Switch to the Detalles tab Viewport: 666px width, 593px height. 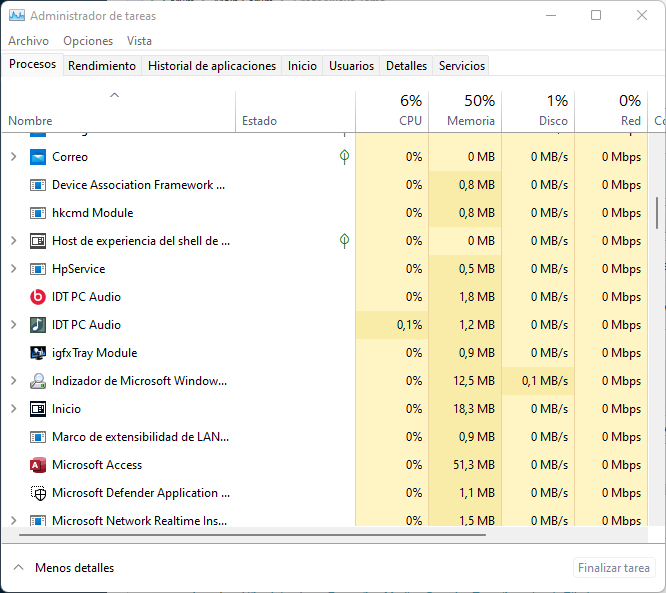tap(406, 66)
